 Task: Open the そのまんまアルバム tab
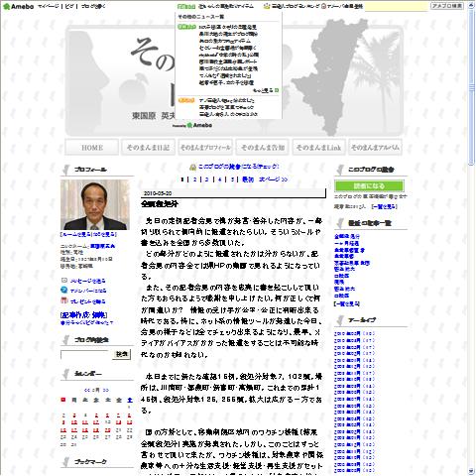point(375,148)
